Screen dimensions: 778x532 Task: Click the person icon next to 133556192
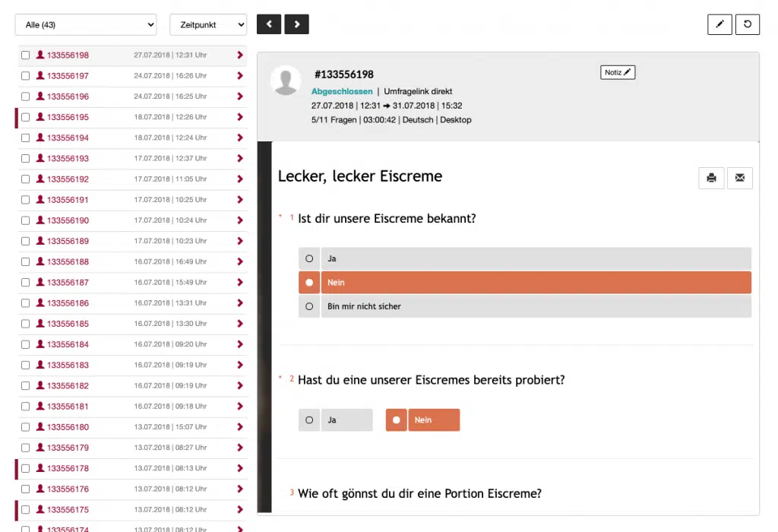(40, 179)
